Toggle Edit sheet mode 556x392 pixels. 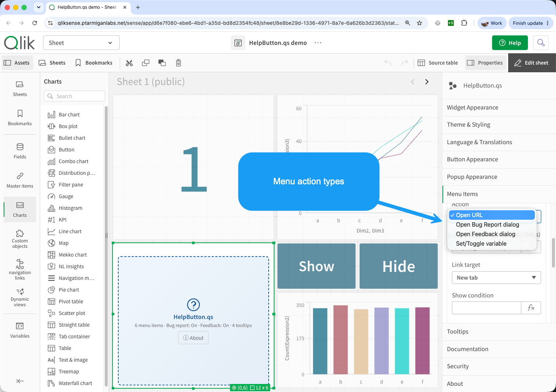point(532,63)
